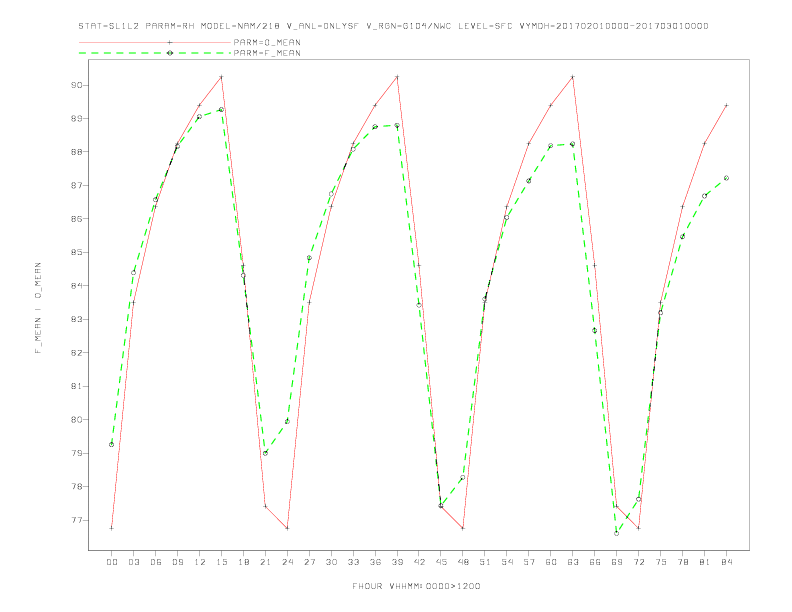Click the O_MEAN minimum marker at hour 24
Viewport: 792px width, 612px height.
coord(287,528)
